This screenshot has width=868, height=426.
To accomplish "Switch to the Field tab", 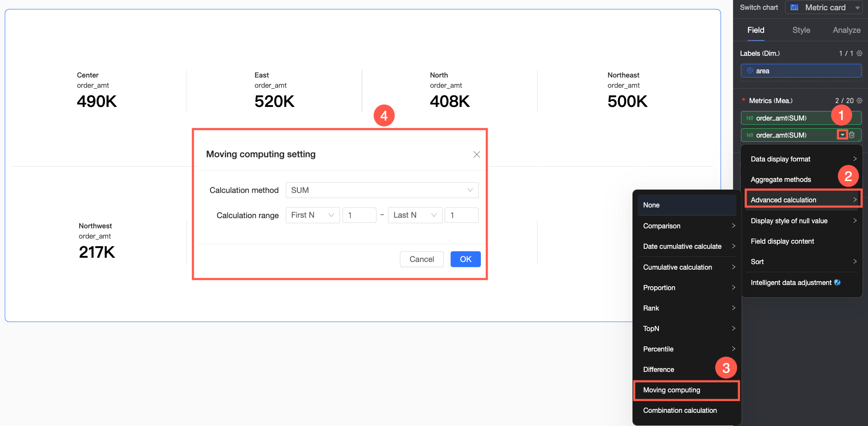I will pyautogui.click(x=756, y=30).
